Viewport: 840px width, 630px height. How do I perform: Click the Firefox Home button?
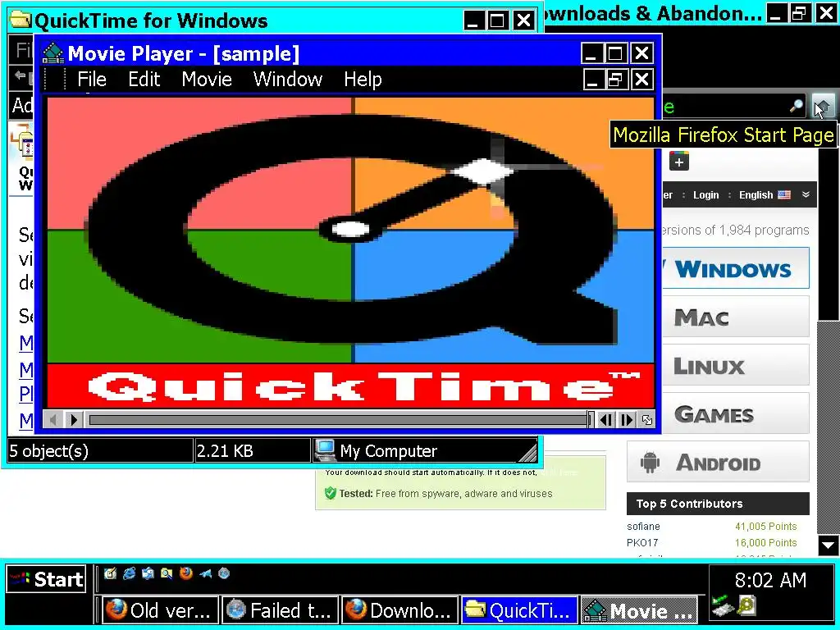(x=823, y=107)
